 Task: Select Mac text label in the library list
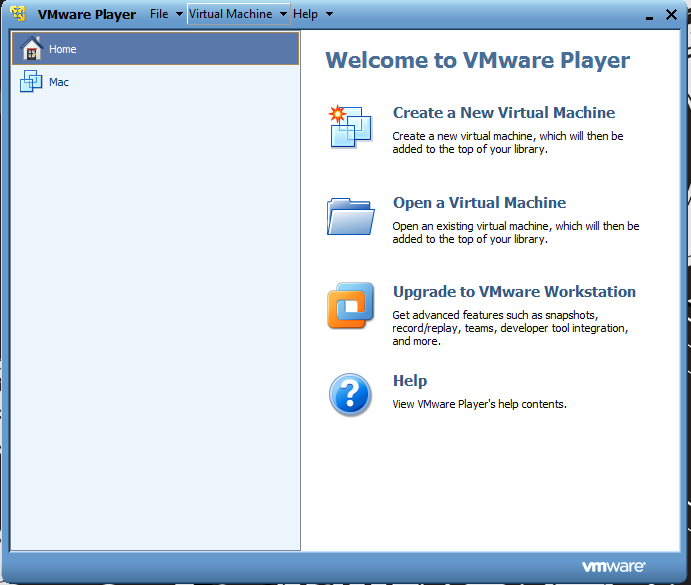click(59, 82)
